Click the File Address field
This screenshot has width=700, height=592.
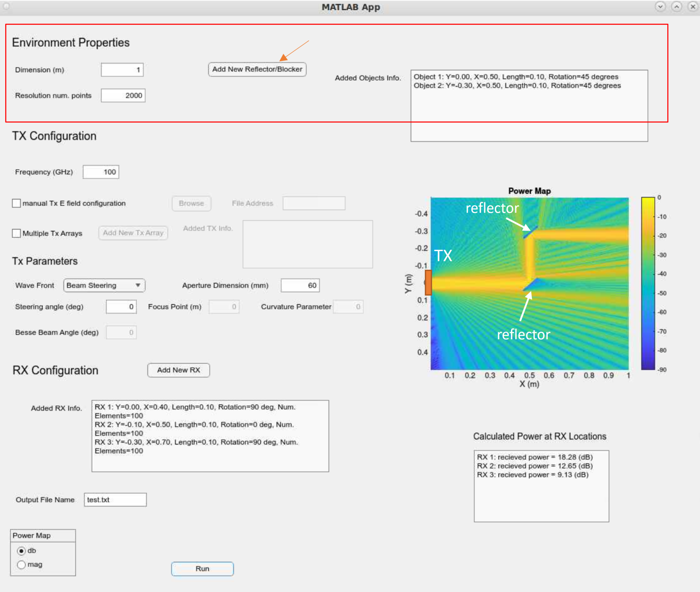(314, 203)
